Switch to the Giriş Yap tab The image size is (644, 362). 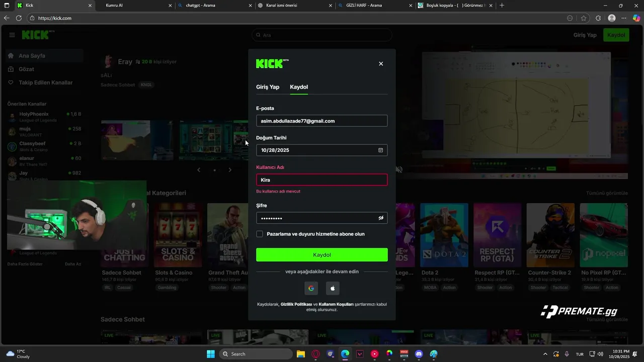[x=268, y=87]
